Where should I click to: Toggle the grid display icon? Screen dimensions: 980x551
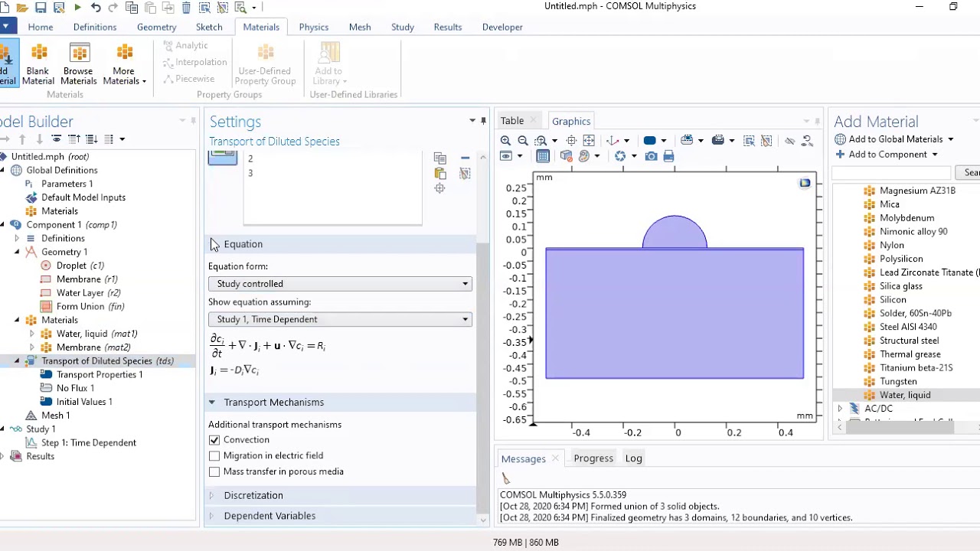(543, 156)
